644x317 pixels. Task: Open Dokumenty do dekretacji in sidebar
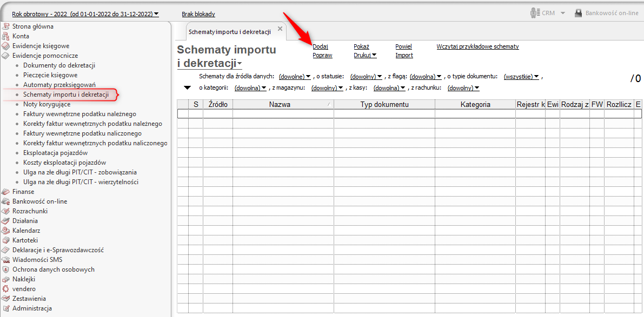click(x=59, y=65)
